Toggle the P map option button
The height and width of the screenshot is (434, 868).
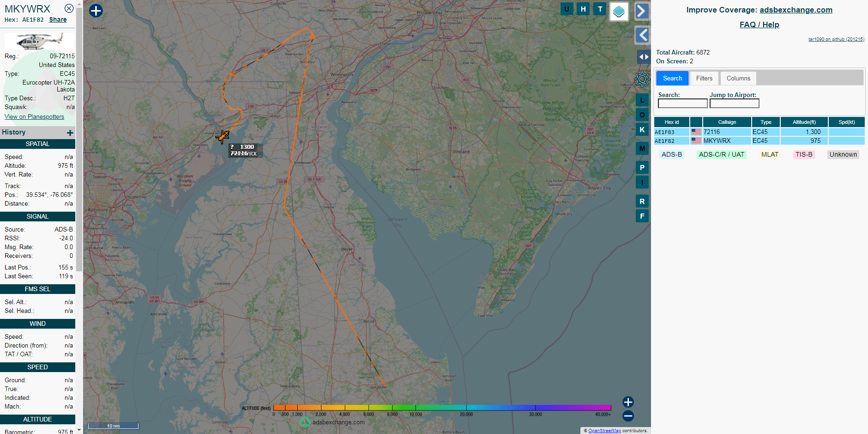point(642,167)
